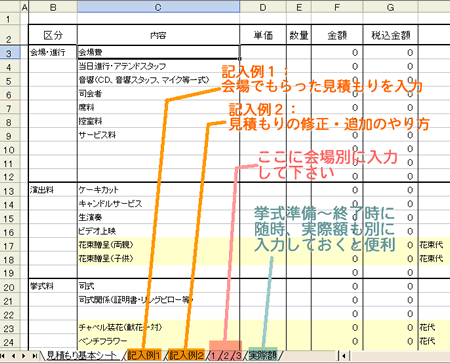Click 花束代 note in row 17
This screenshot has width=450, height=363.
(431, 245)
